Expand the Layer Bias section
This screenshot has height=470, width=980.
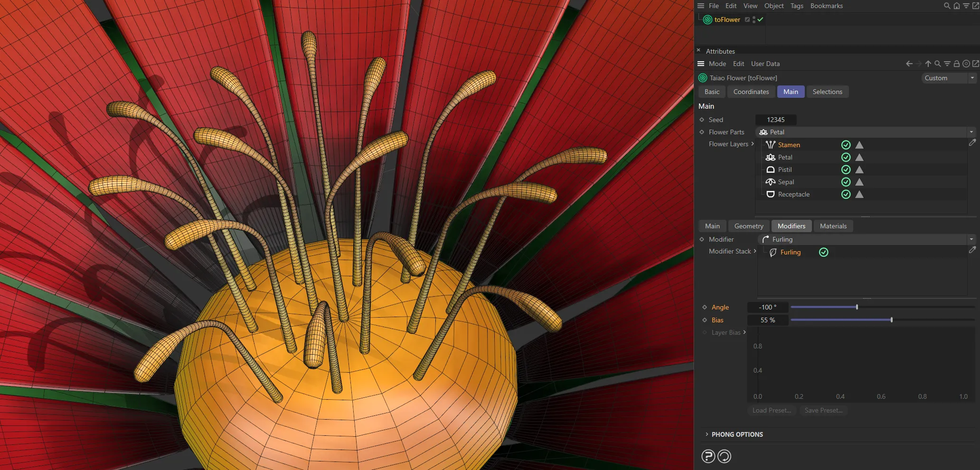tap(745, 332)
